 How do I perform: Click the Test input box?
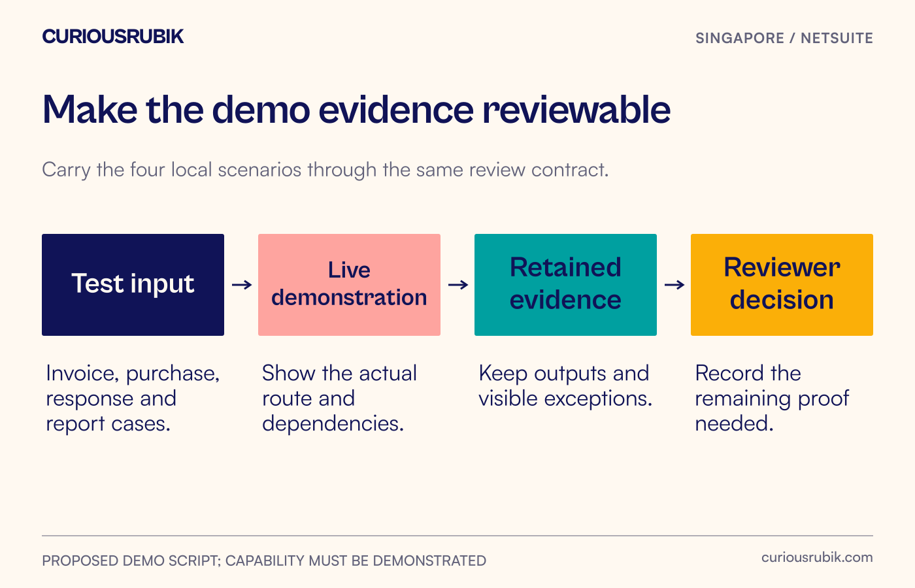[133, 285]
